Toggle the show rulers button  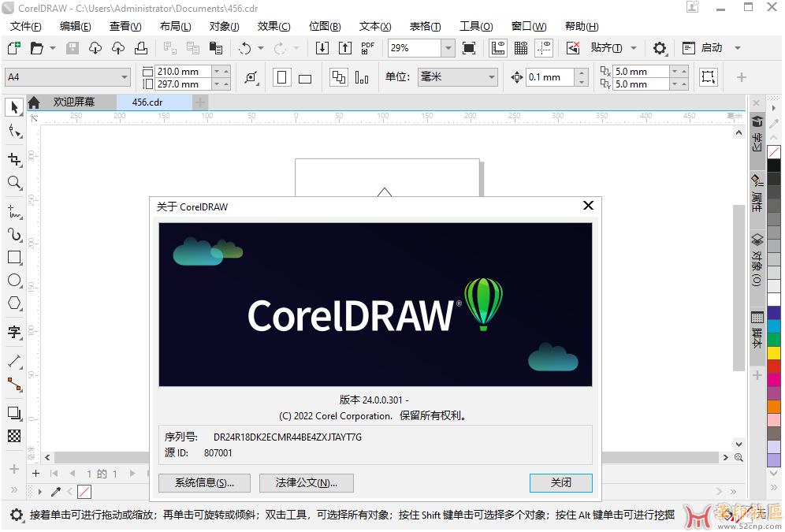click(x=498, y=48)
